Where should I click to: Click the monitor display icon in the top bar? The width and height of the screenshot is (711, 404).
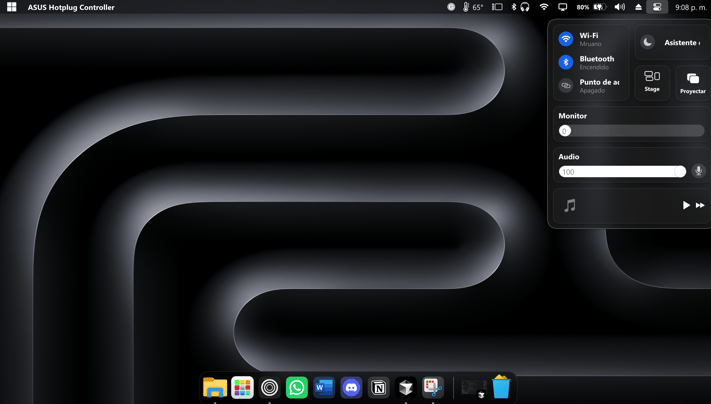[562, 7]
